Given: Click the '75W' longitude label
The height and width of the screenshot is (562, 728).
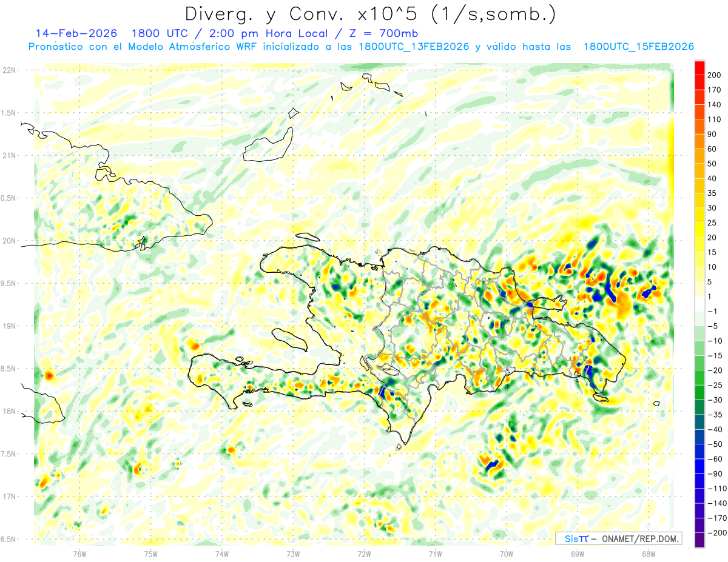Looking at the screenshot, I should click(151, 553).
